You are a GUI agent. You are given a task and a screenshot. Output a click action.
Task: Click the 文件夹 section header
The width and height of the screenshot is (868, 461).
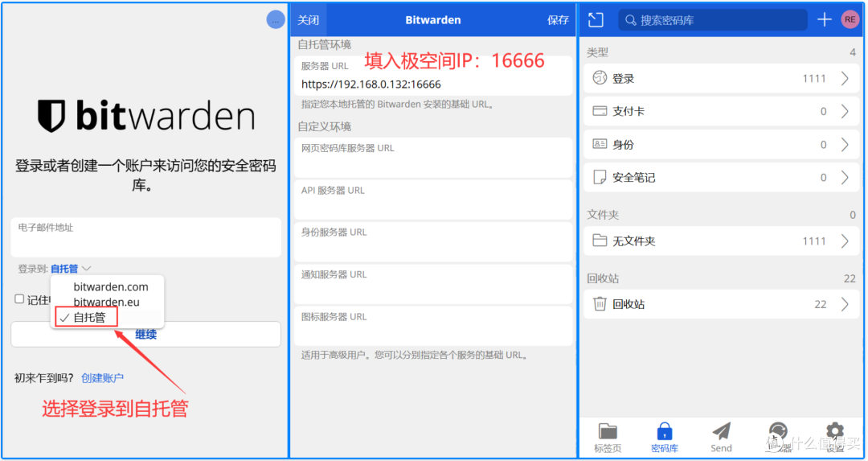603,215
